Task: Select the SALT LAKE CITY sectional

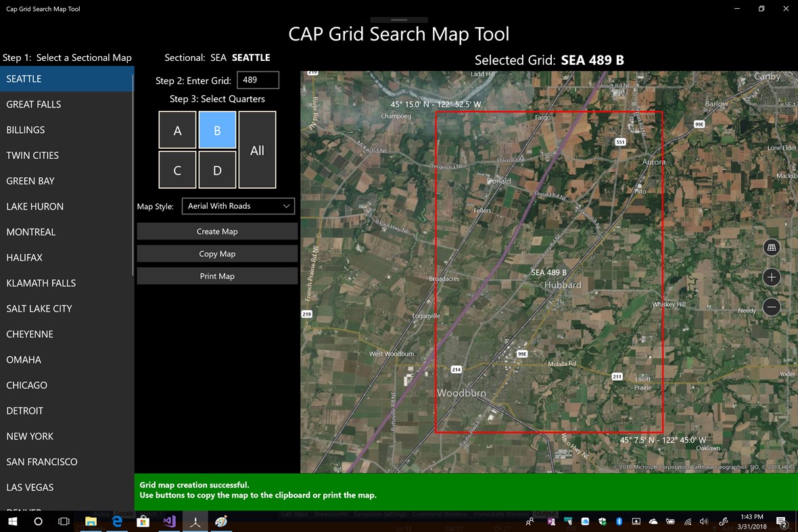Action: 39,308
